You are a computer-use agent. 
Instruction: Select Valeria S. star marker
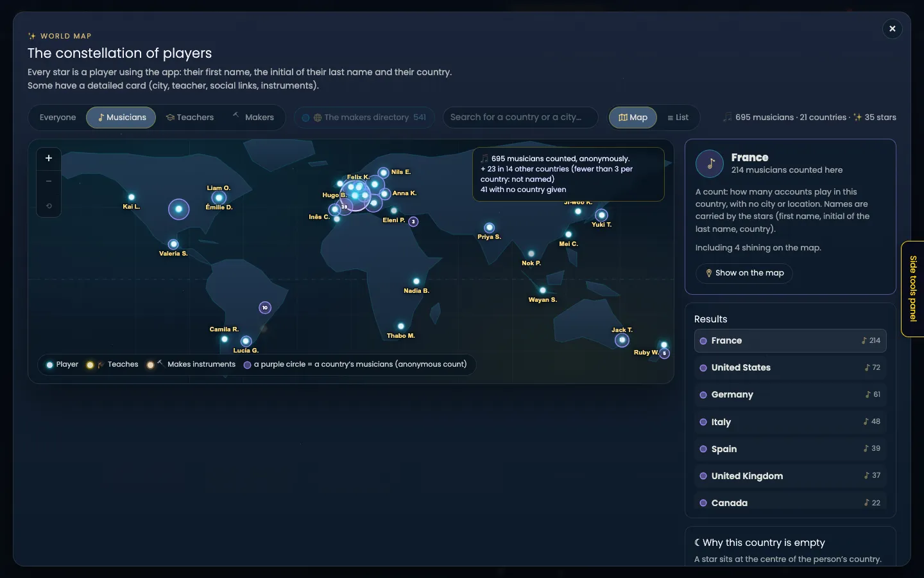[x=173, y=244]
